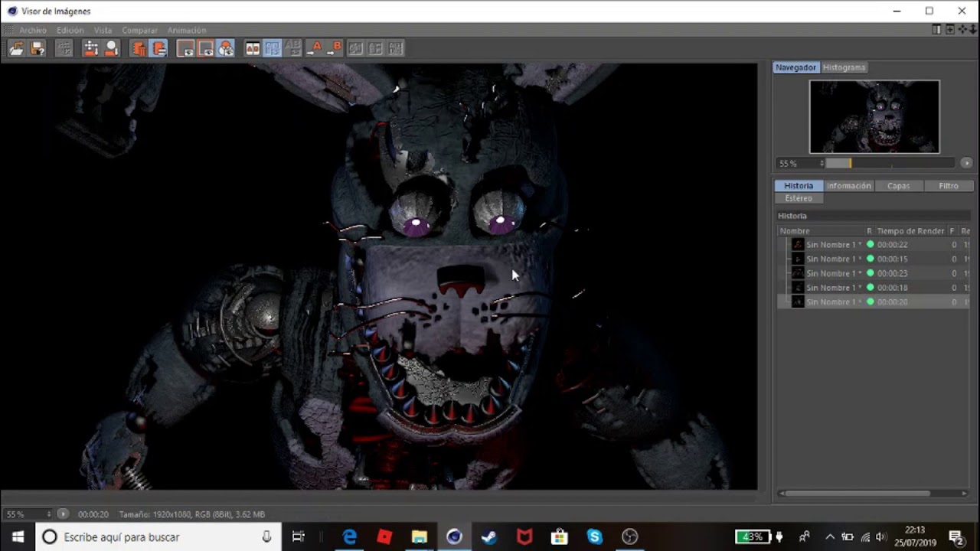Open Microsoft Edge from the taskbar
Viewport: 980px width, 551px height.
pyautogui.click(x=349, y=537)
